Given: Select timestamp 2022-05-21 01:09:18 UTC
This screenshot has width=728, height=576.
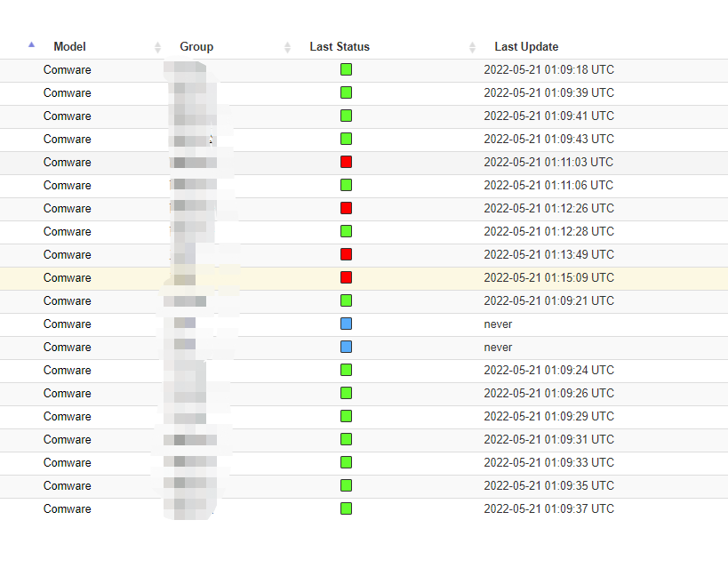Looking at the screenshot, I should pyautogui.click(x=548, y=69).
